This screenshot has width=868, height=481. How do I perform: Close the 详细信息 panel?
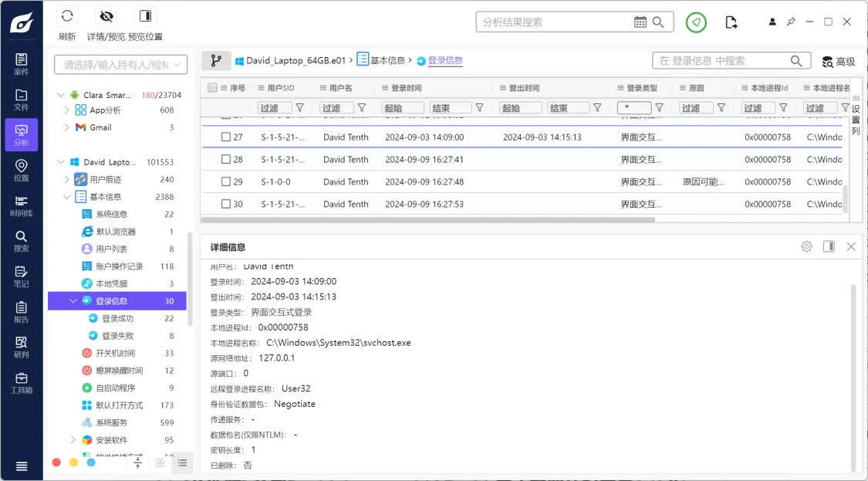tap(851, 246)
